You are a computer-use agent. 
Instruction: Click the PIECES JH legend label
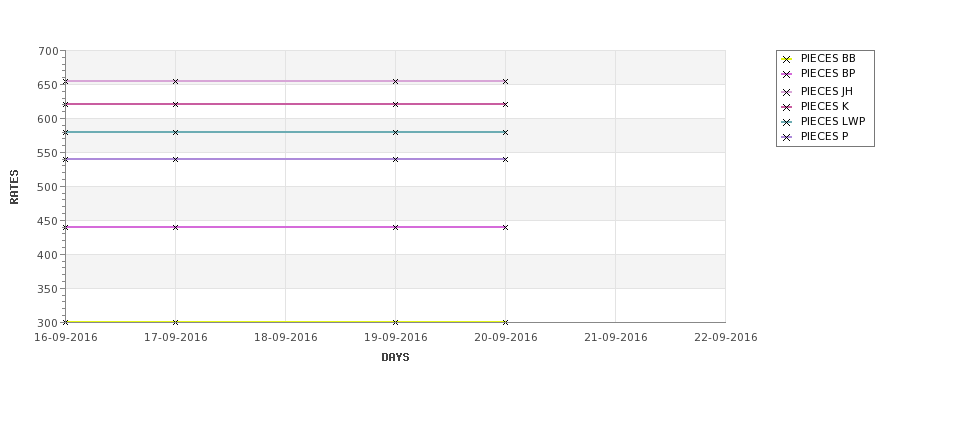tap(826, 91)
